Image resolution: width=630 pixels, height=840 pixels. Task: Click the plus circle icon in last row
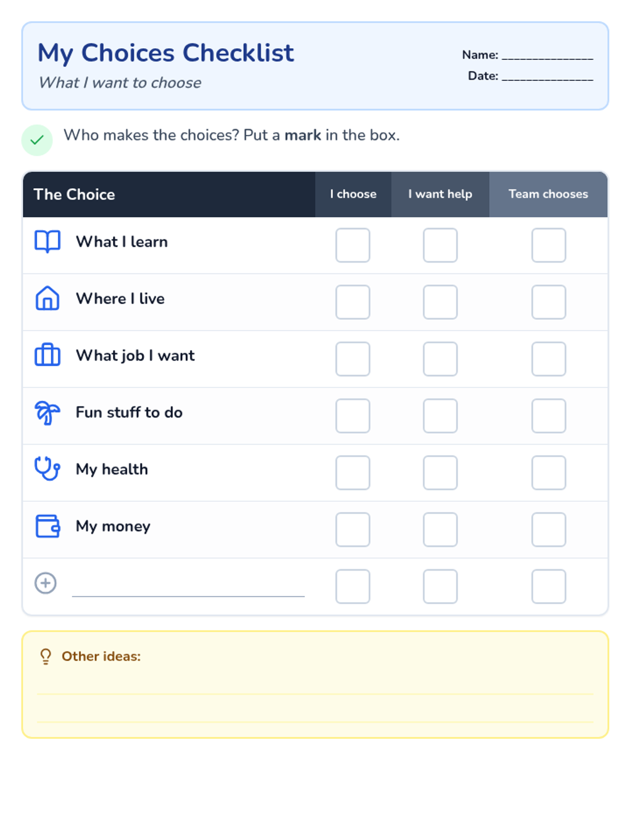click(x=46, y=583)
